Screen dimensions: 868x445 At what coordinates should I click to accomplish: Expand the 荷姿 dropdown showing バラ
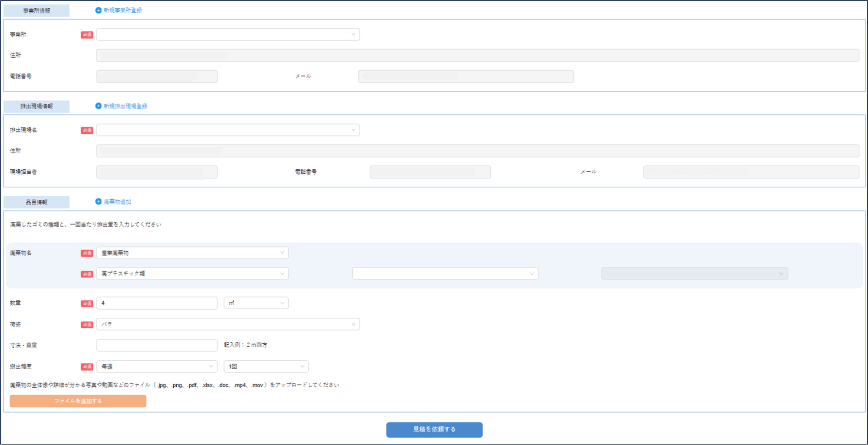tap(228, 324)
